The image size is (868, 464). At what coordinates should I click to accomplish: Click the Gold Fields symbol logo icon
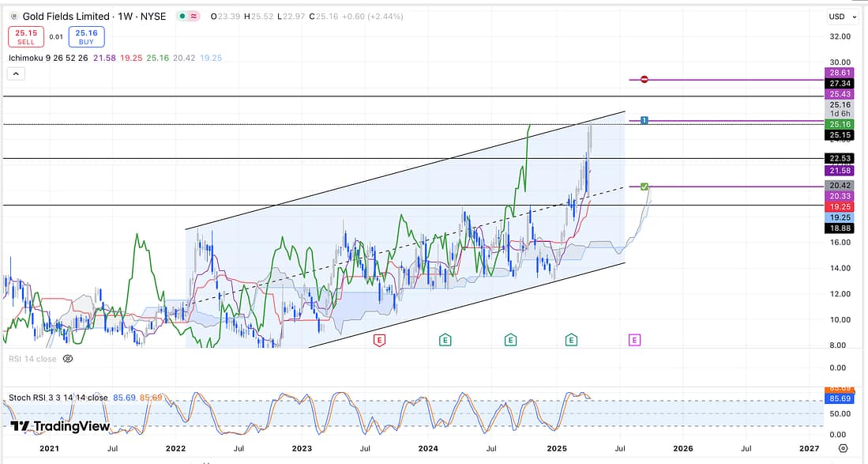[x=13, y=17]
